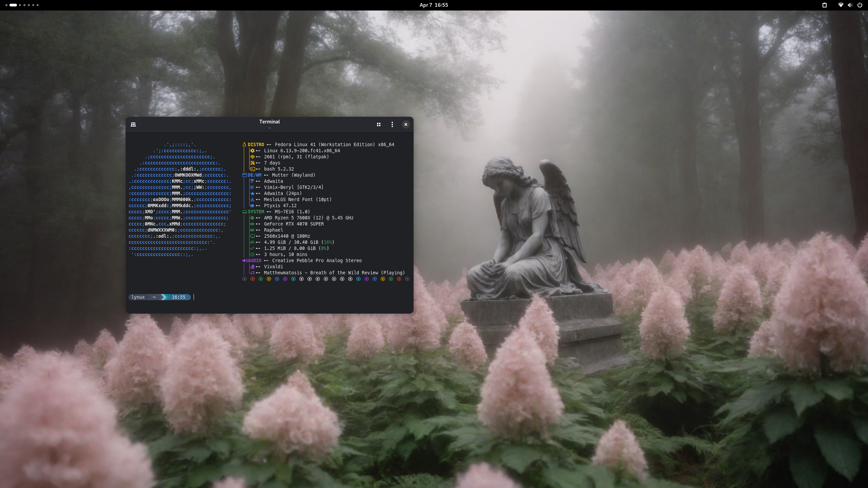Click the uptime line "3 hours, 10 mins"
This screenshot has height=488, width=868.
285,254
